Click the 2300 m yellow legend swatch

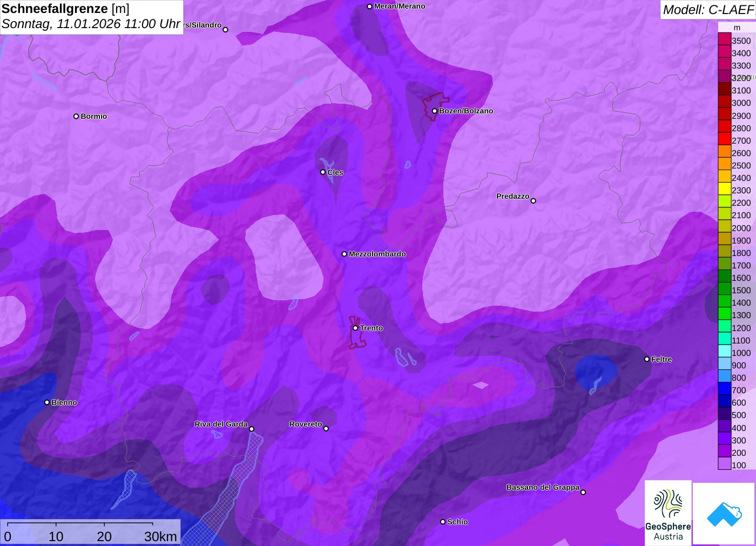tap(724, 188)
